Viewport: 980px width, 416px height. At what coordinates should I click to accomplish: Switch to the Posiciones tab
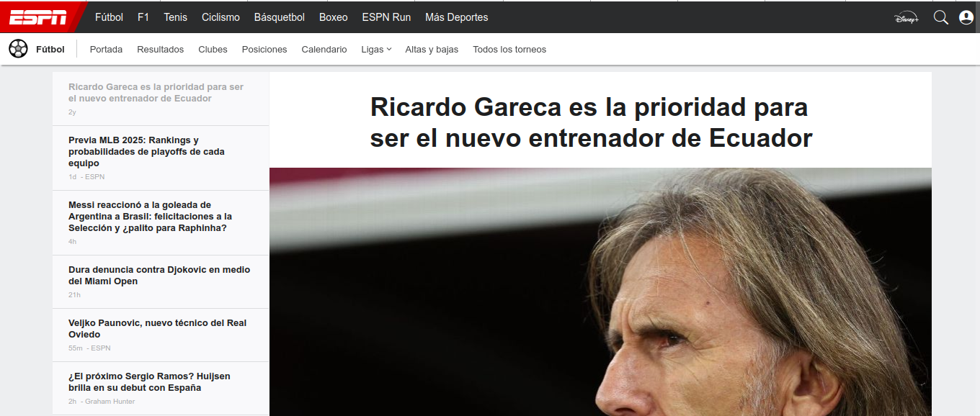click(x=264, y=50)
